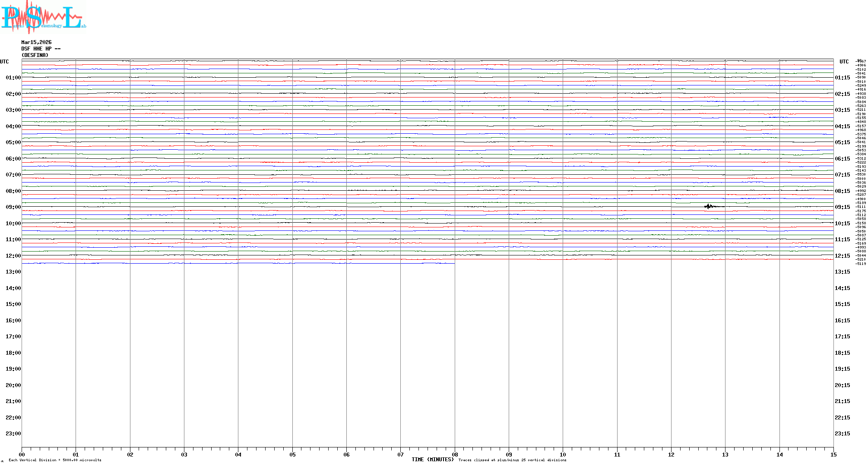This screenshot has width=868, height=466.
Task: Click the PSL Patras Seismology Lab logo
Action: (43, 16)
